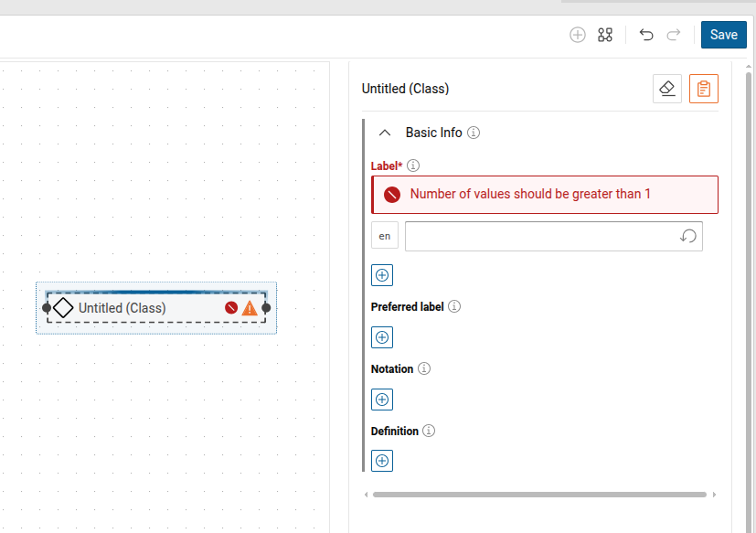Add a Definition value
Image resolution: width=756 pixels, height=533 pixels.
(382, 461)
